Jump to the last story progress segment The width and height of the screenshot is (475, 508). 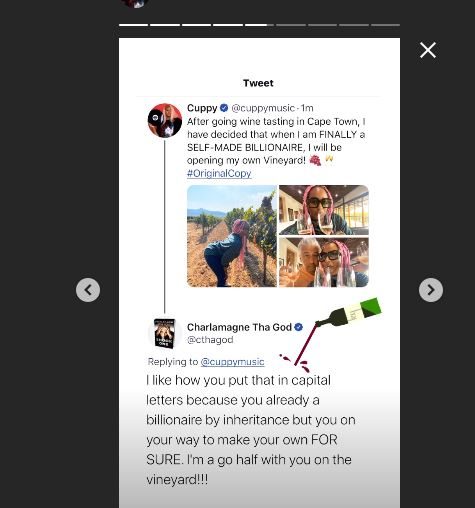point(385,25)
